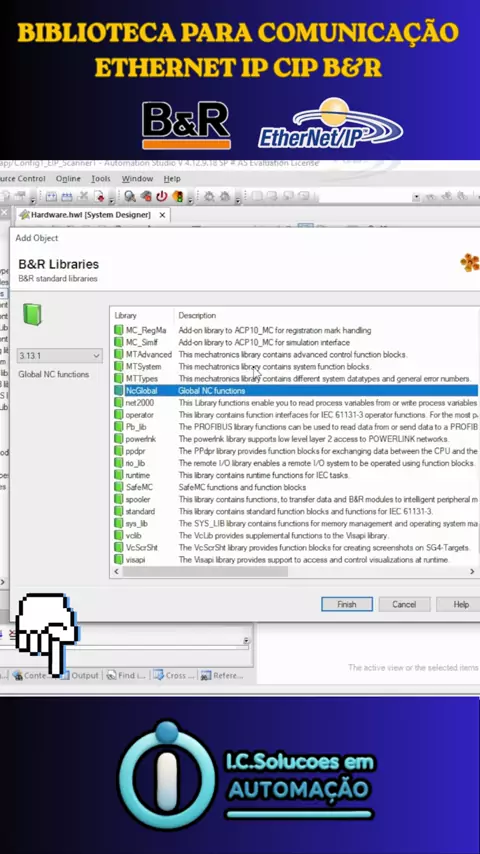This screenshot has height=854, width=480.
Task: Open the Help menu in the menu bar
Action: (x=172, y=179)
